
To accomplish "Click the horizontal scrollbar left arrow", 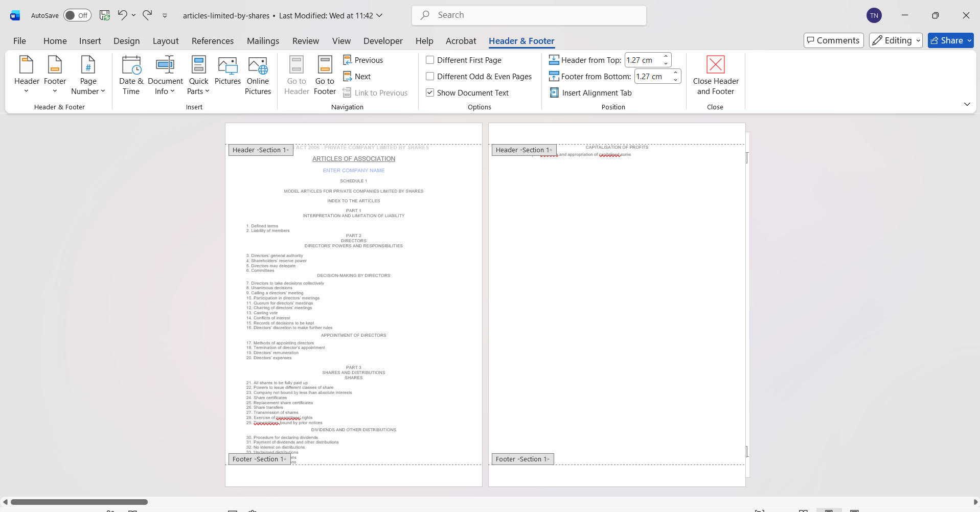I will (x=5, y=502).
